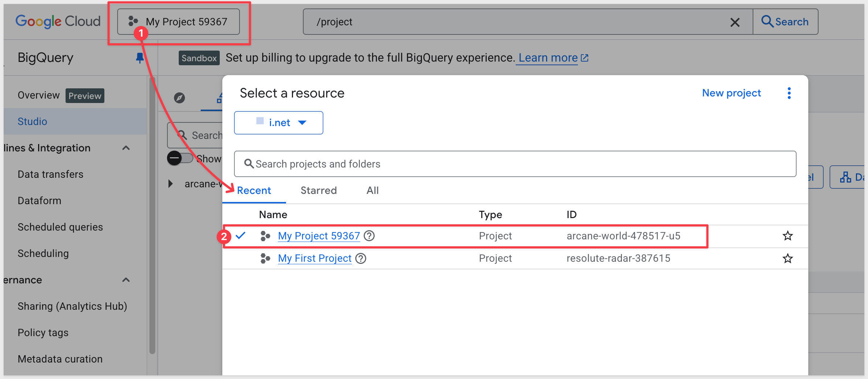Click the Search button with magnifier icon
This screenshot has height=379, width=868.
785,22
